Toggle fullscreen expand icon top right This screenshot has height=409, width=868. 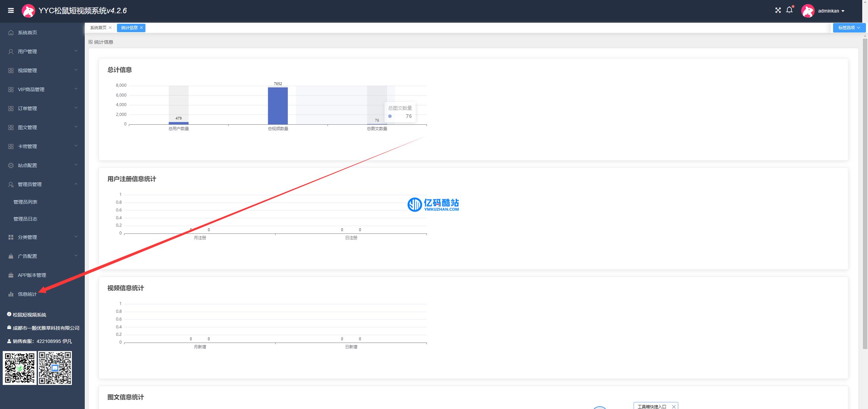(x=777, y=11)
